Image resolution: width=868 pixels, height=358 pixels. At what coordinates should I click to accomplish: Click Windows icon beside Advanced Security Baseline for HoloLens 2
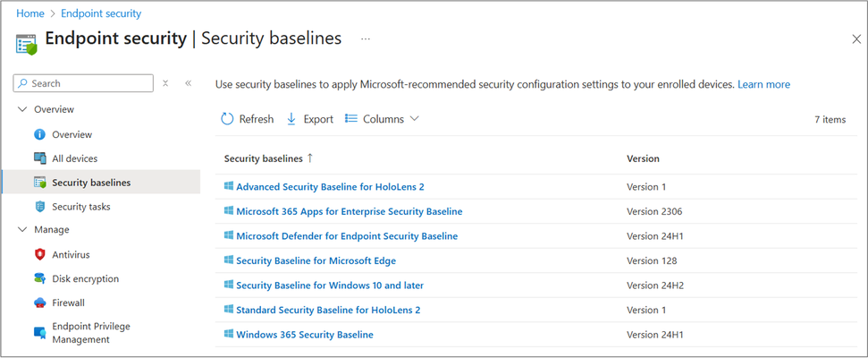tap(229, 187)
